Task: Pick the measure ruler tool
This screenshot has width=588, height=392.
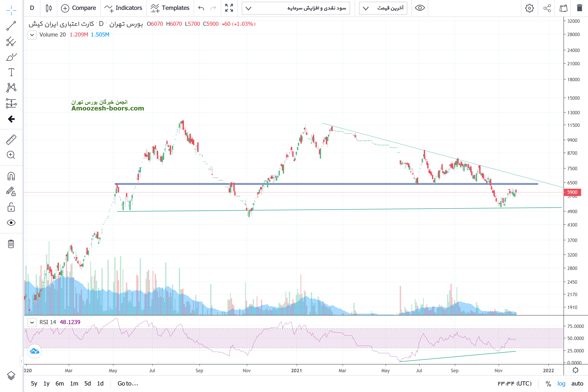Action: tap(11, 140)
